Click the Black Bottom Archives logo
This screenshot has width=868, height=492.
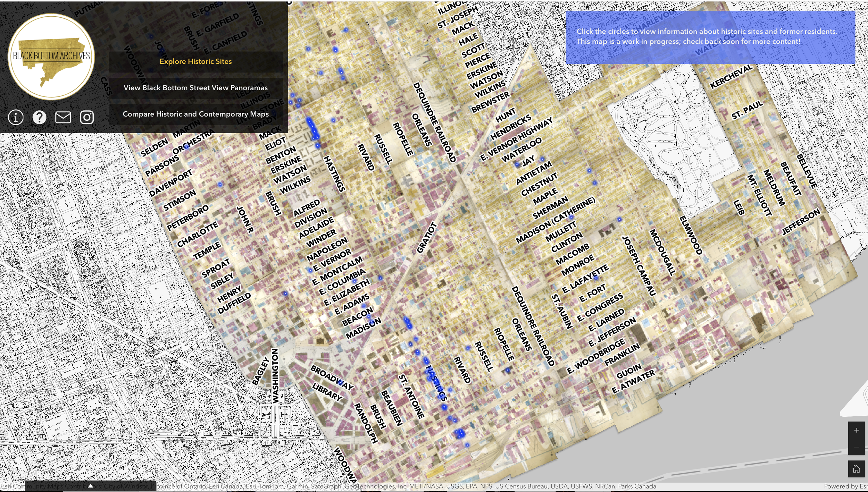pyautogui.click(x=51, y=57)
